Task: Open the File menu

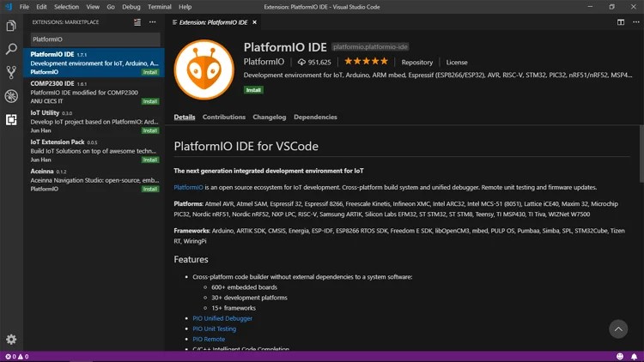Action: pyautogui.click(x=24, y=7)
